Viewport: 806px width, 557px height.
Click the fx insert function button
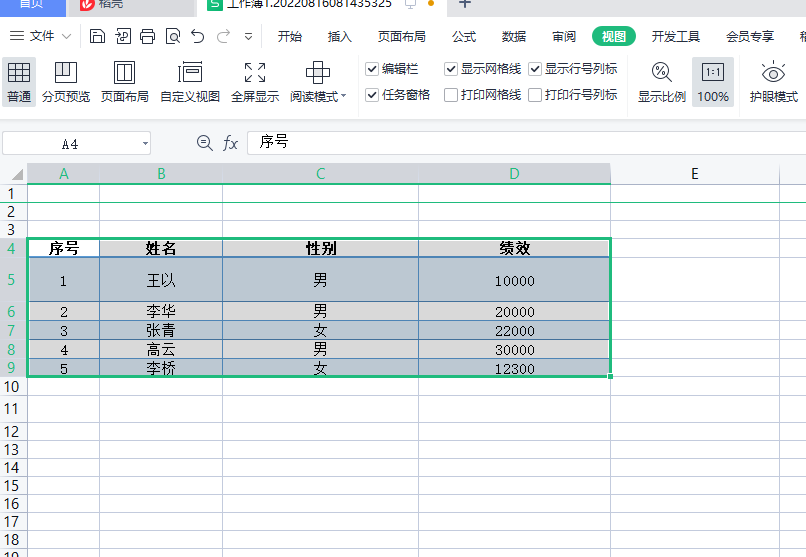pyautogui.click(x=230, y=143)
